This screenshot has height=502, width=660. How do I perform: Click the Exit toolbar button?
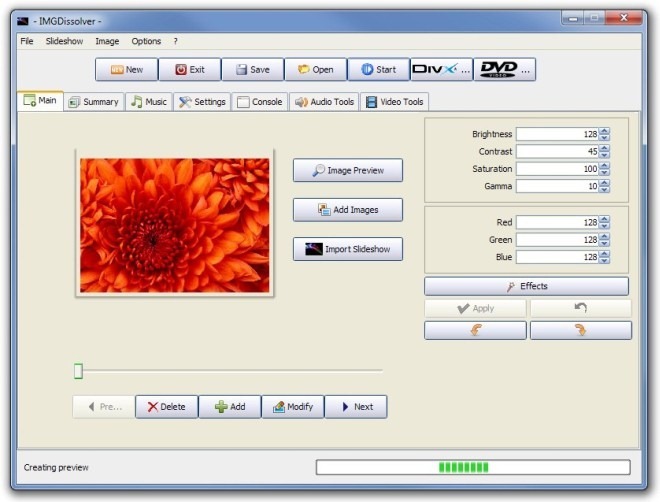coord(189,69)
